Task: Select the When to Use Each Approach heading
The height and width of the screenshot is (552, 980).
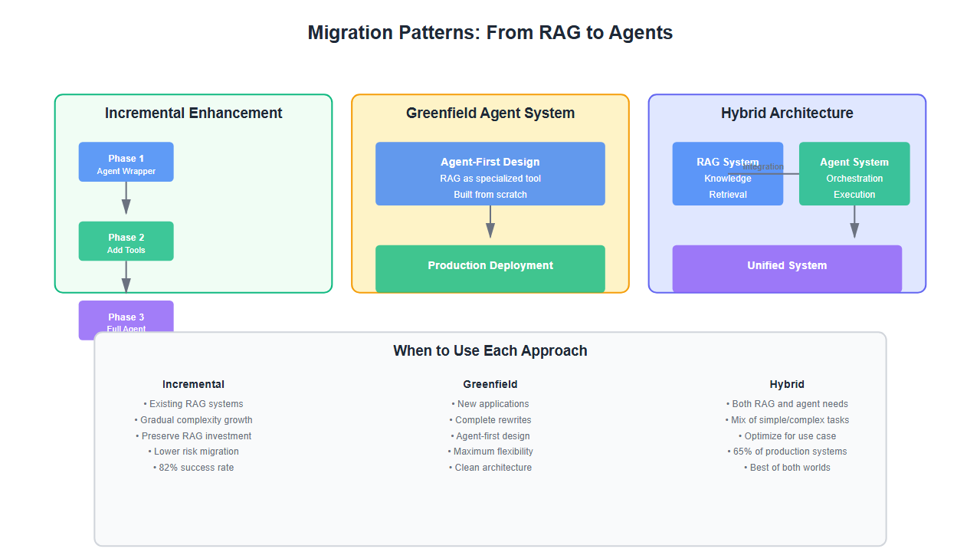Action: point(490,351)
